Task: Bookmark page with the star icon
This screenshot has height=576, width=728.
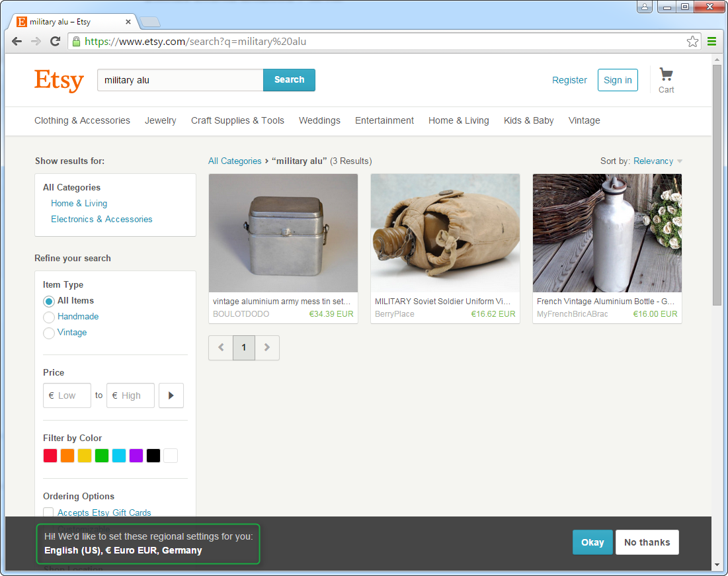Action: 692,42
